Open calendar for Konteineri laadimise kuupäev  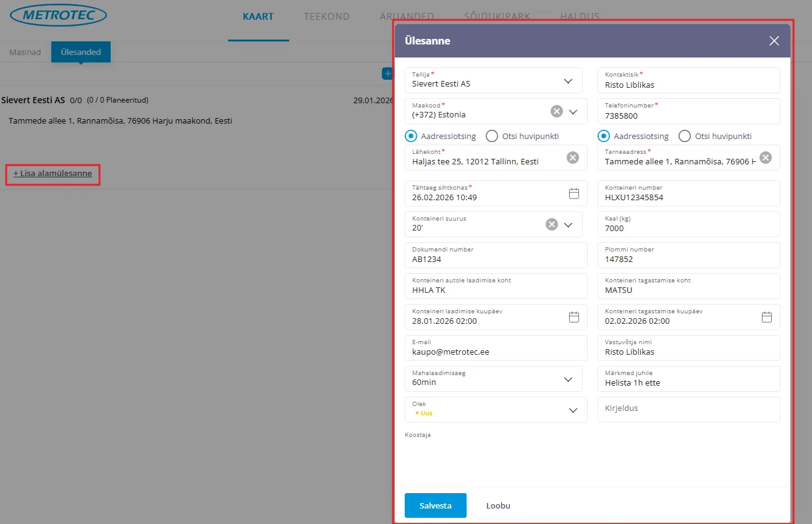[573, 317]
